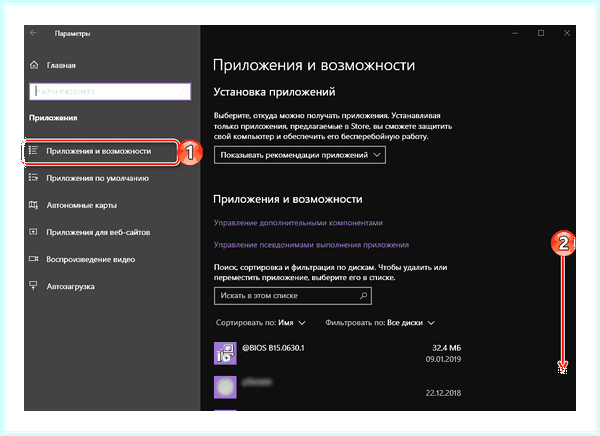
Task: Click the @BIOS B15.0630.1 app icon
Action: (x=225, y=353)
